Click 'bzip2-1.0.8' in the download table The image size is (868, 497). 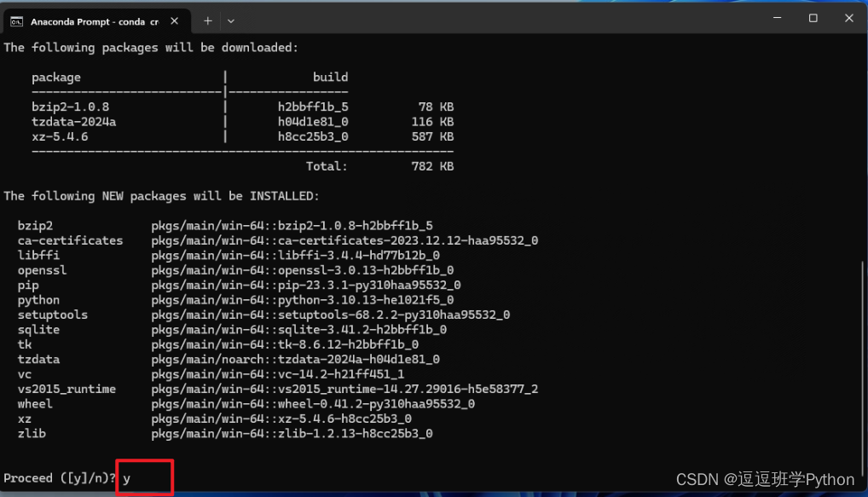tap(70, 107)
